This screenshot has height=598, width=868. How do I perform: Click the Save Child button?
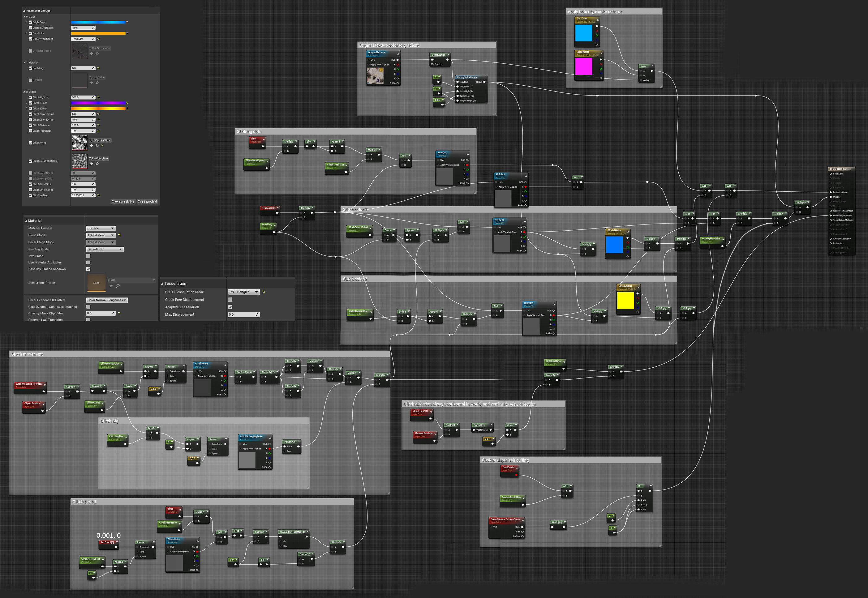(x=147, y=202)
